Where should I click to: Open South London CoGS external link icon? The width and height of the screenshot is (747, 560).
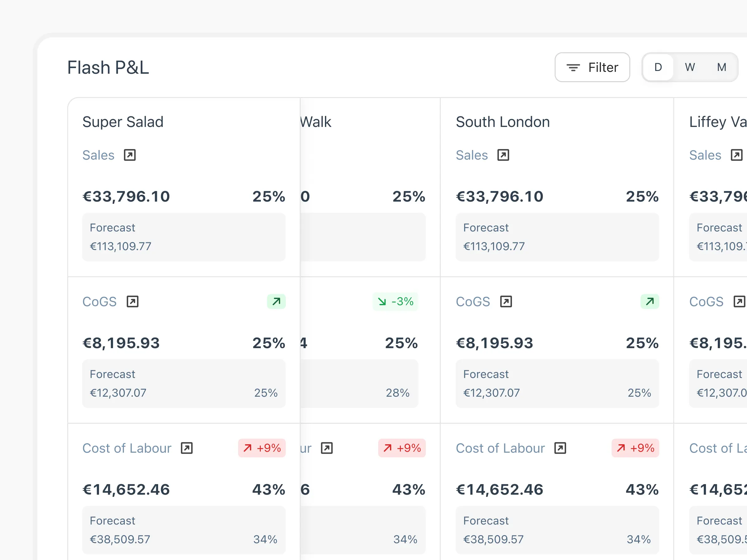pyautogui.click(x=506, y=301)
